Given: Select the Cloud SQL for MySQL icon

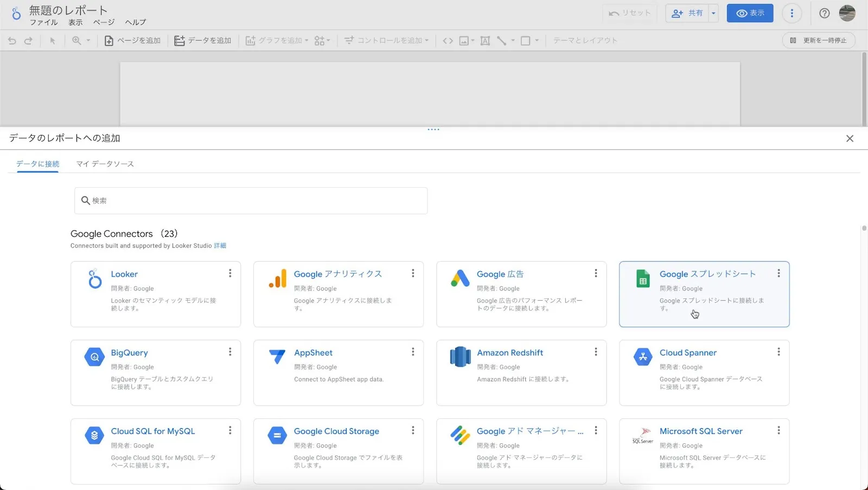Looking at the screenshot, I should point(94,436).
